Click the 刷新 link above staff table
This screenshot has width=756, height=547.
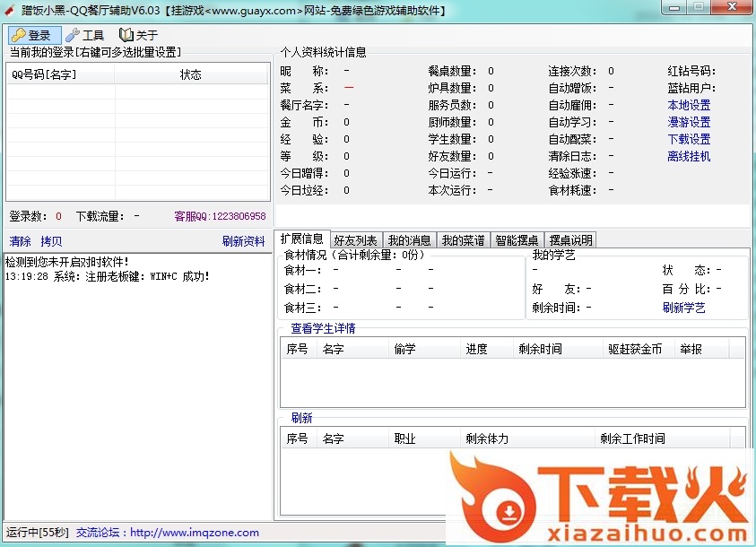coord(302,418)
